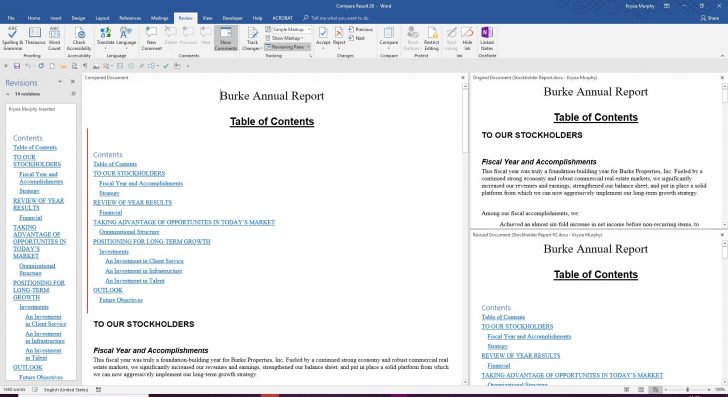Adjust the zoom slider
The width and height of the screenshot is (728, 397).
(x=688, y=390)
